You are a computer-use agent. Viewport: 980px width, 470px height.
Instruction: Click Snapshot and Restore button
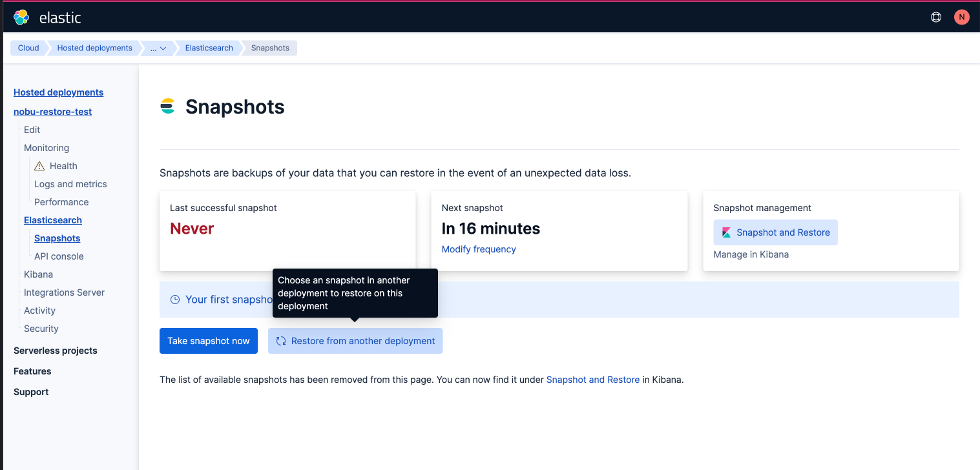pos(775,232)
